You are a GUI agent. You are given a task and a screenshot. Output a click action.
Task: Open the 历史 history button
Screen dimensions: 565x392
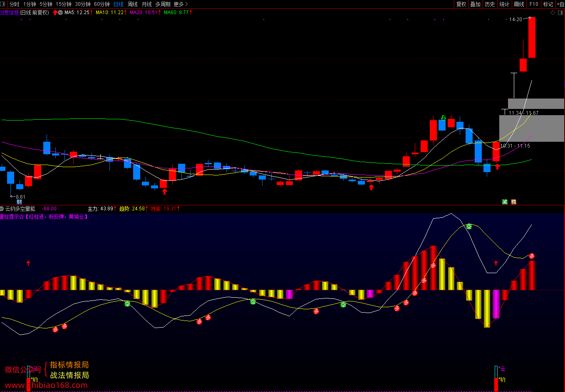[x=490, y=4]
